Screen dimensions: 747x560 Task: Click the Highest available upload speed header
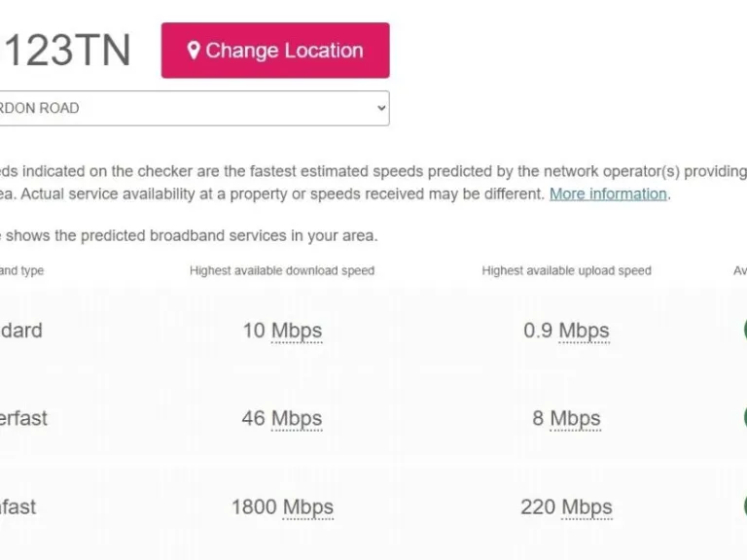tap(566, 270)
